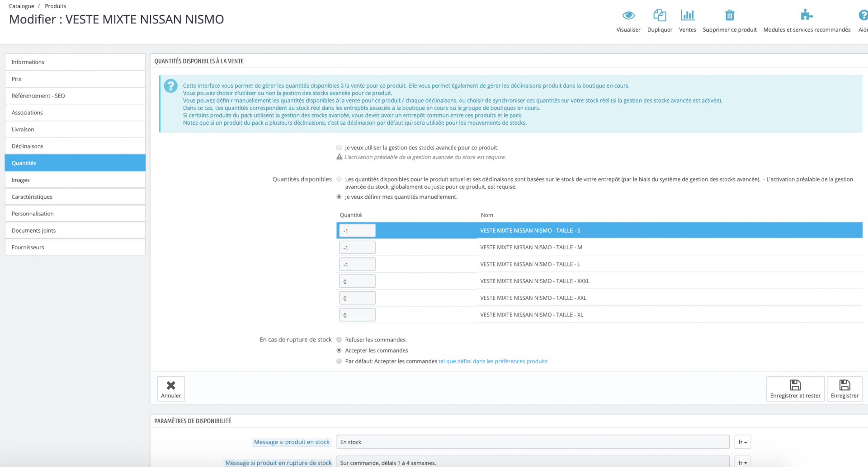Select row 'VESTE MIXTE NISSAN NISMO - TAILLE - XL'

[599, 315]
